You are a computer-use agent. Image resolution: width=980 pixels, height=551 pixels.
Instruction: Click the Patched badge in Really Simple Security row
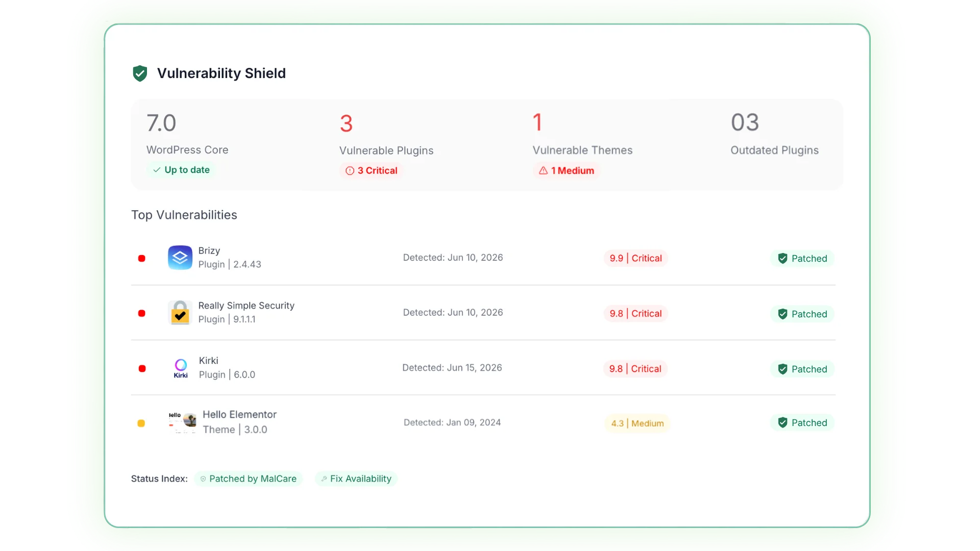tap(802, 314)
